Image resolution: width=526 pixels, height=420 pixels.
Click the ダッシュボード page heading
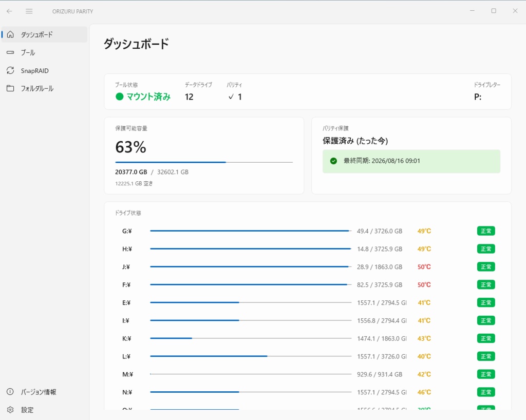coord(136,44)
